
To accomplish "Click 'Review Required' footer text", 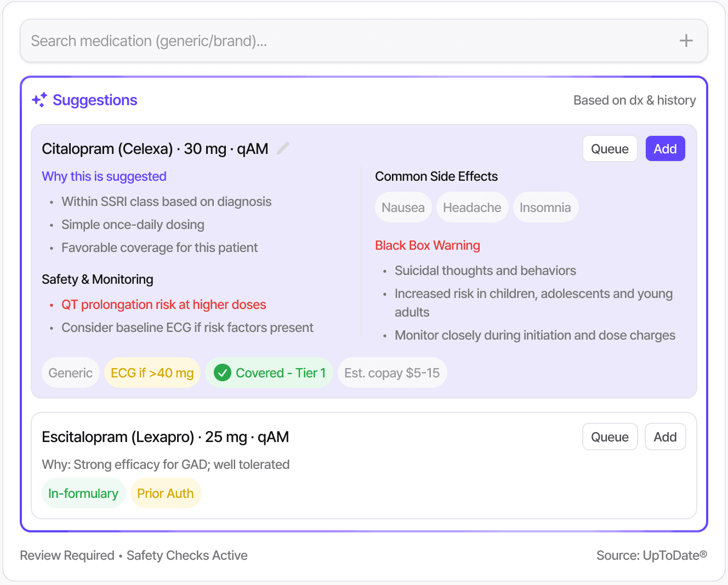I will tap(67, 555).
